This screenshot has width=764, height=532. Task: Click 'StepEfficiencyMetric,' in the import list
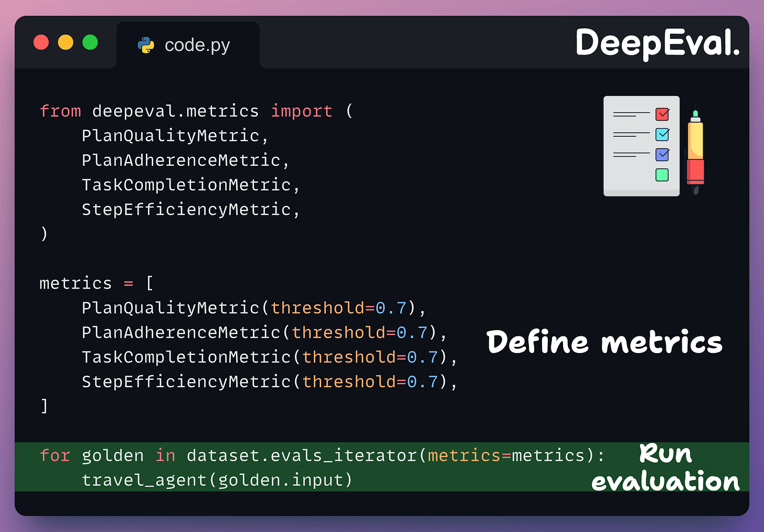[191, 210]
